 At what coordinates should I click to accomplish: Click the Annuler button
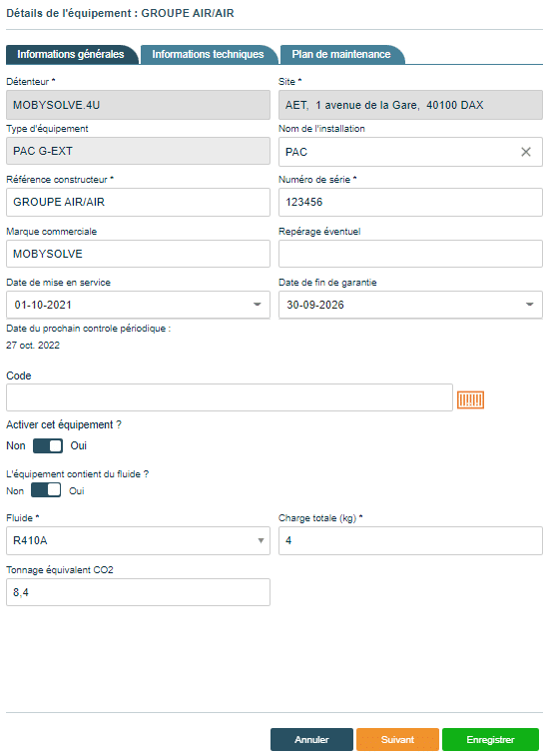tap(311, 739)
